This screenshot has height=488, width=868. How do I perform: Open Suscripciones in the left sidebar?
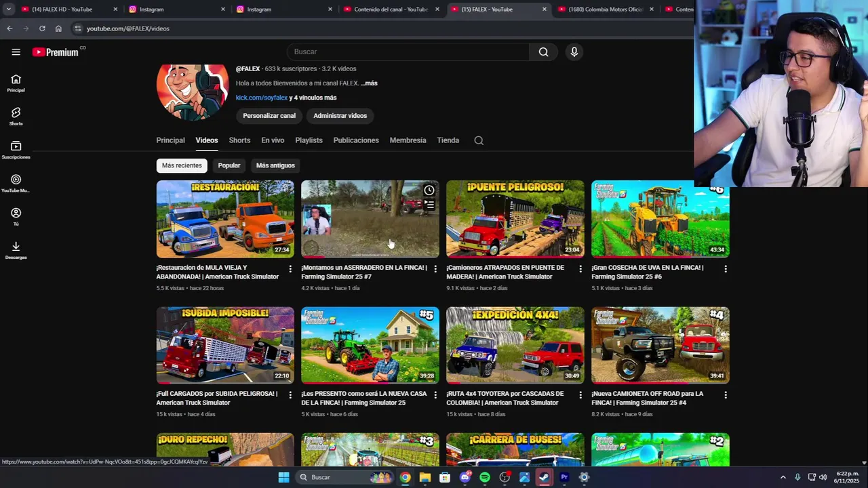point(16,150)
